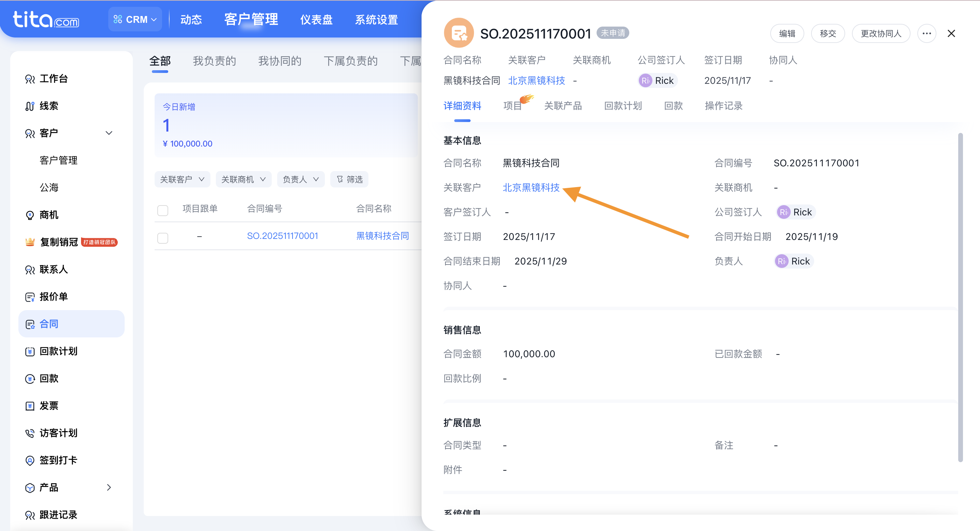Viewport: 980px width, 531px height.
Task: Collapse the 客户 section in sidebar
Action: click(109, 133)
